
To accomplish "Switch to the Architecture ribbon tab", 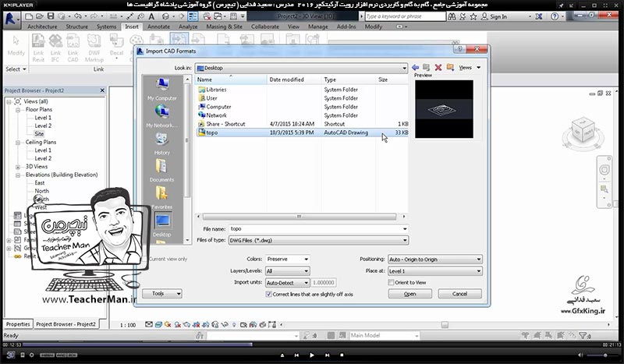I will click(x=42, y=27).
